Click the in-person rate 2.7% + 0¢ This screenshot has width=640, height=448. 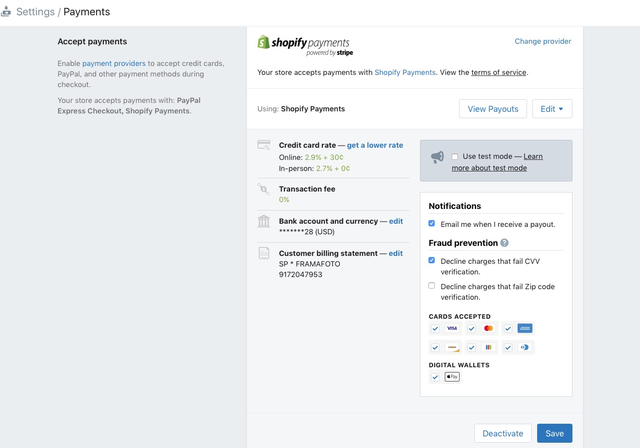333,169
